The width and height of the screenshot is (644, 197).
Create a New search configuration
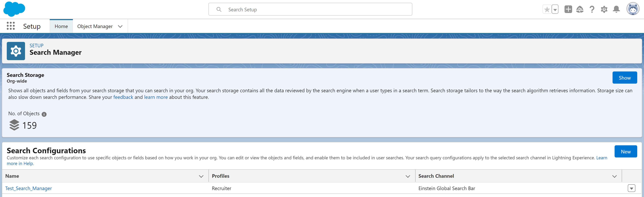(626, 152)
